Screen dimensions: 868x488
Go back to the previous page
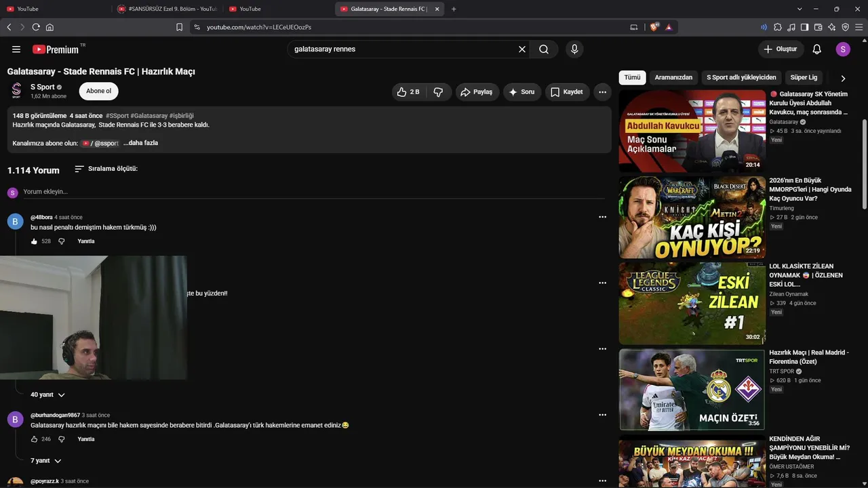pos(9,27)
